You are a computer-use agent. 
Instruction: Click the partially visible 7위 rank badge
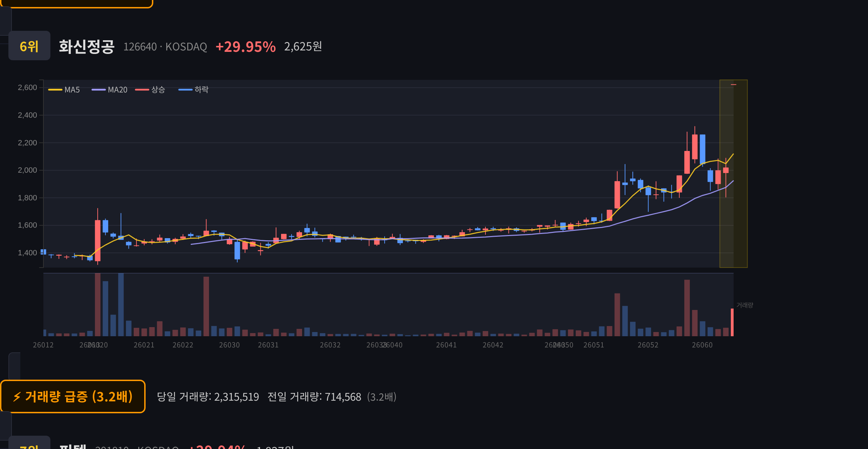pyautogui.click(x=29, y=443)
